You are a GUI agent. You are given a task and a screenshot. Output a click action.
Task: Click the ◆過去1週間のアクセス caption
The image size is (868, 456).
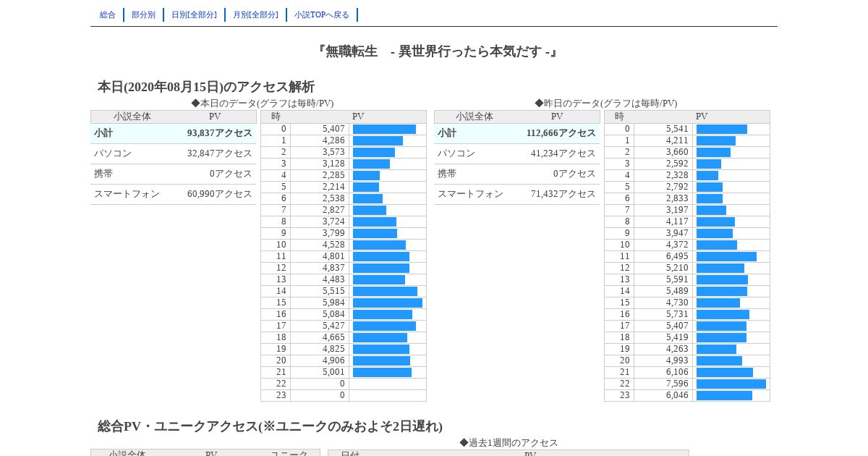509,442
